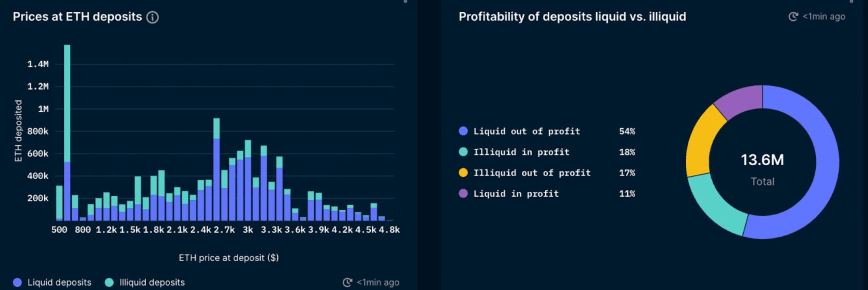Click the teal dot for Illiquid in profit
Image resolution: width=868 pixels, height=290 pixels.
[463, 152]
